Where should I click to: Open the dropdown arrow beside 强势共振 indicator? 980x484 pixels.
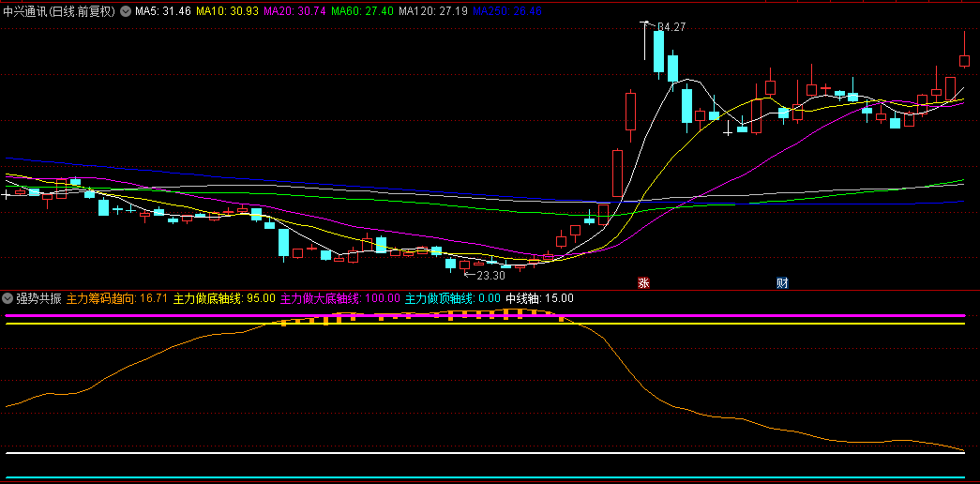click(x=8, y=298)
